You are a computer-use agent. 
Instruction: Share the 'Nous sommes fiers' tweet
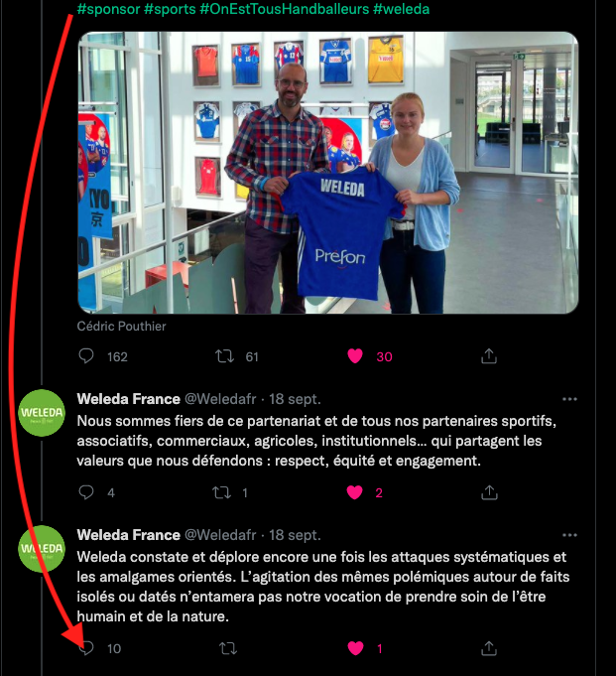coord(489,492)
